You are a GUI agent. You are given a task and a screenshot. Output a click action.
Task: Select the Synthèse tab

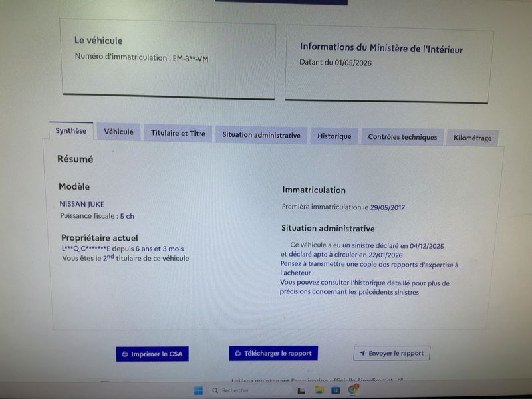71,130
